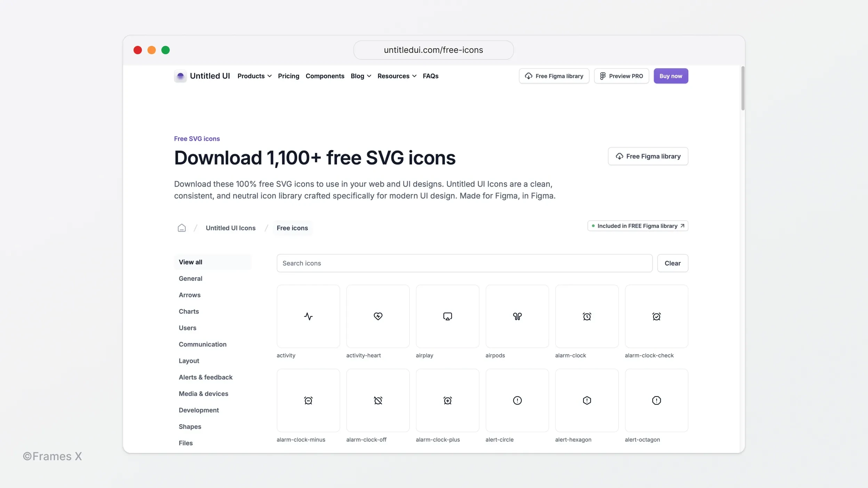Click the Clear search button
868x488 pixels.
[x=673, y=263]
